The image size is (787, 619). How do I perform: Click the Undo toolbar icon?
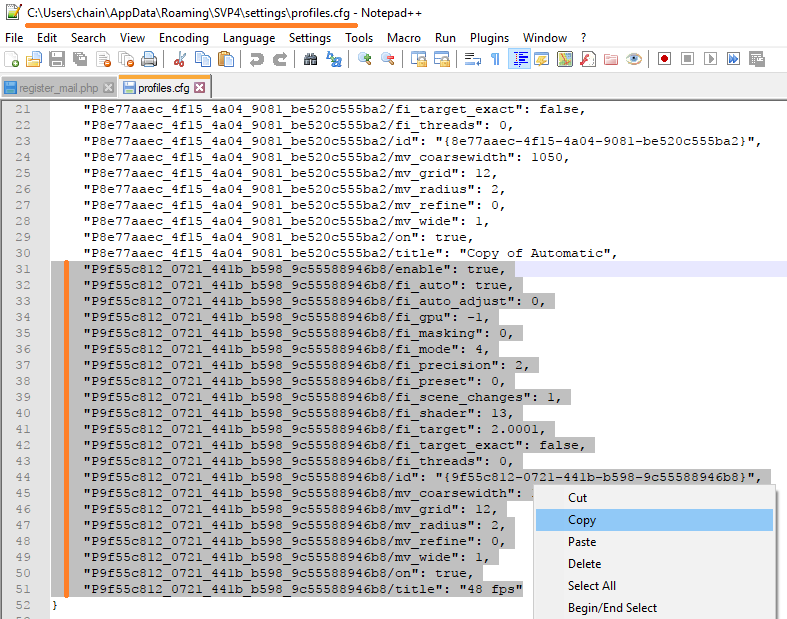coord(256,59)
